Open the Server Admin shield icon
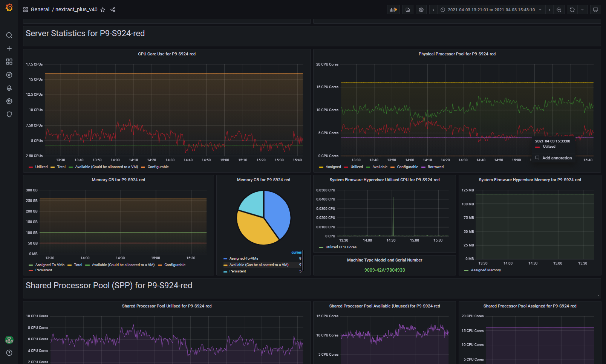Viewport: 606px width, 364px height. click(9, 115)
